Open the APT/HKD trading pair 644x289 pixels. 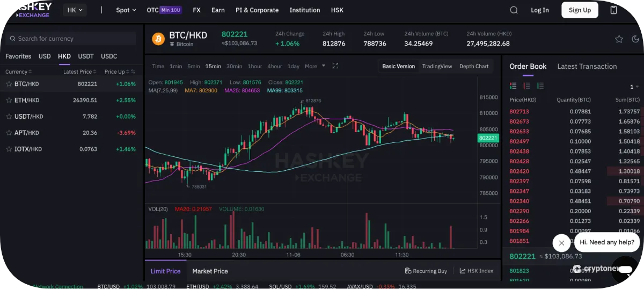tap(71, 133)
